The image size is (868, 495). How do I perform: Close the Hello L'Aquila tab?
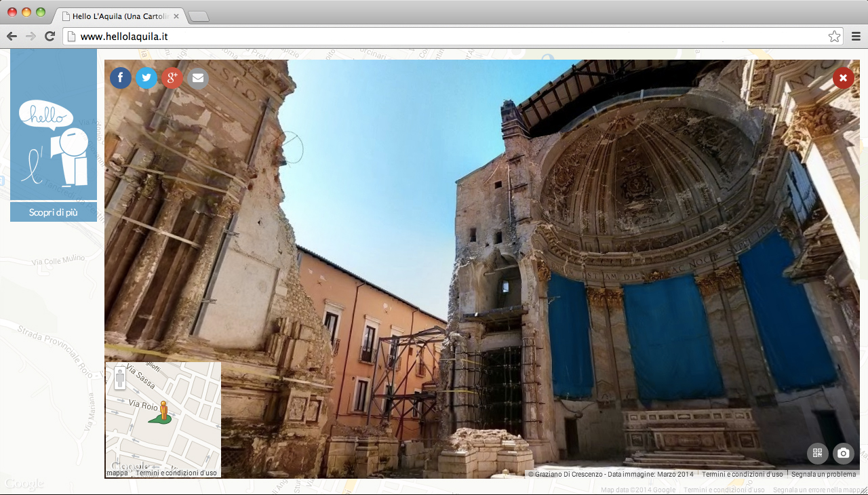(x=176, y=16)
